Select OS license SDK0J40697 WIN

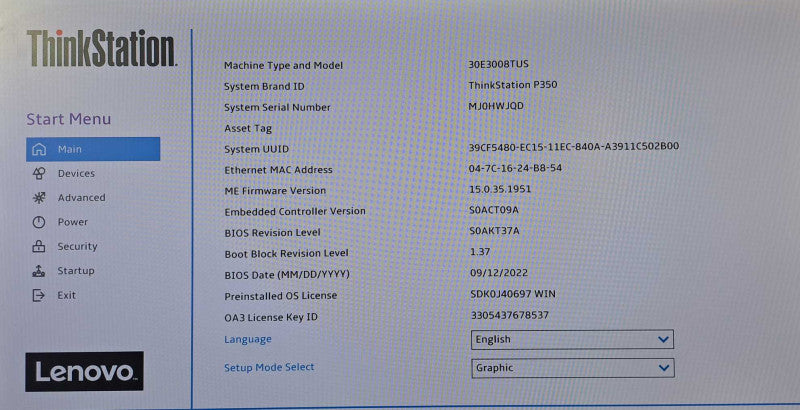point(513,294)
